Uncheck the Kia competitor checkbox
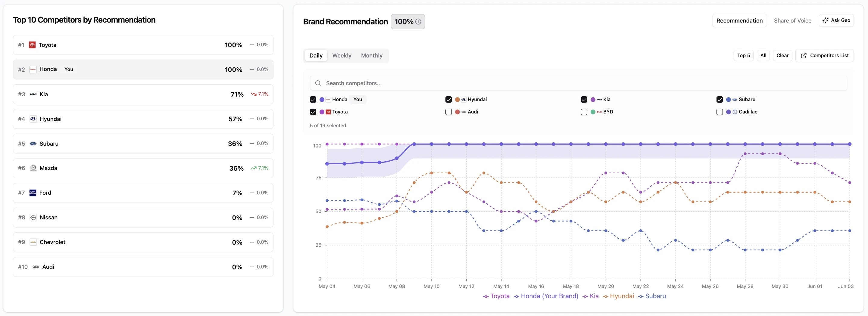This screenshot has width=868, height=316. (584, 100)
